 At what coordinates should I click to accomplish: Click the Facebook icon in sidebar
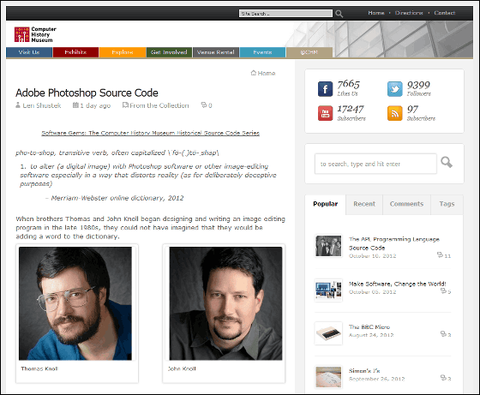(325, 89)
